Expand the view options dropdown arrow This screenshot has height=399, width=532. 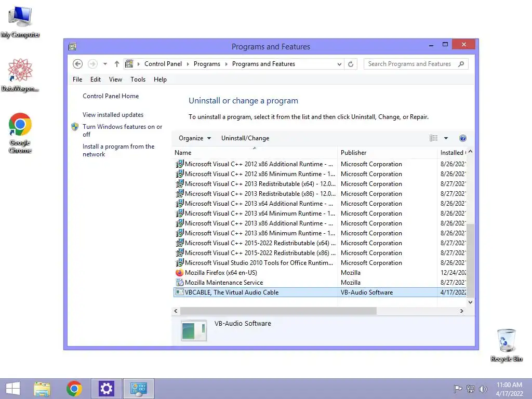(x=446, y=138)
